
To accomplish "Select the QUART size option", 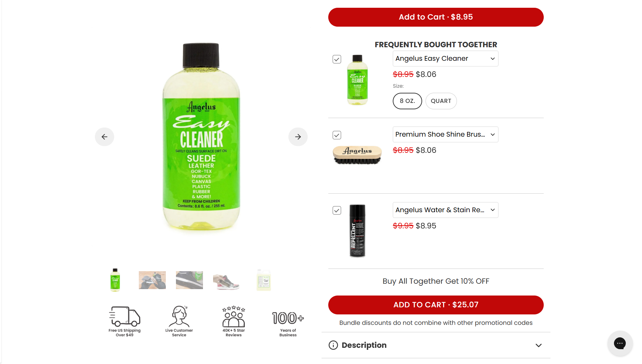I will tap(441, 101).
